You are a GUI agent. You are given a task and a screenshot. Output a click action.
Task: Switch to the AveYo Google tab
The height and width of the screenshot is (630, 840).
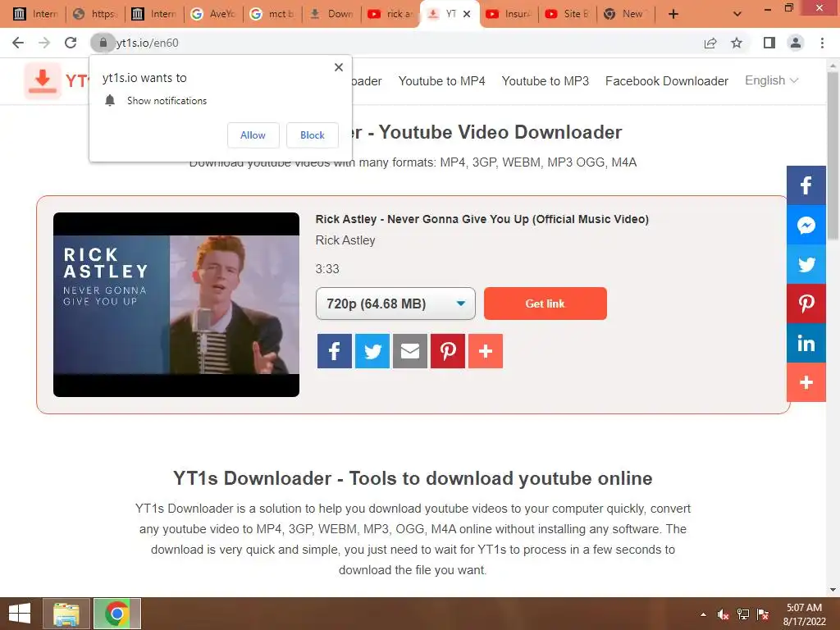213,14
